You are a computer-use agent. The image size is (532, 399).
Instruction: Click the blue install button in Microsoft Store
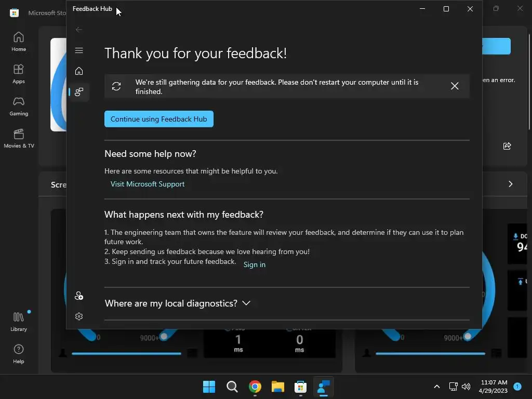(x=496, y=46)
